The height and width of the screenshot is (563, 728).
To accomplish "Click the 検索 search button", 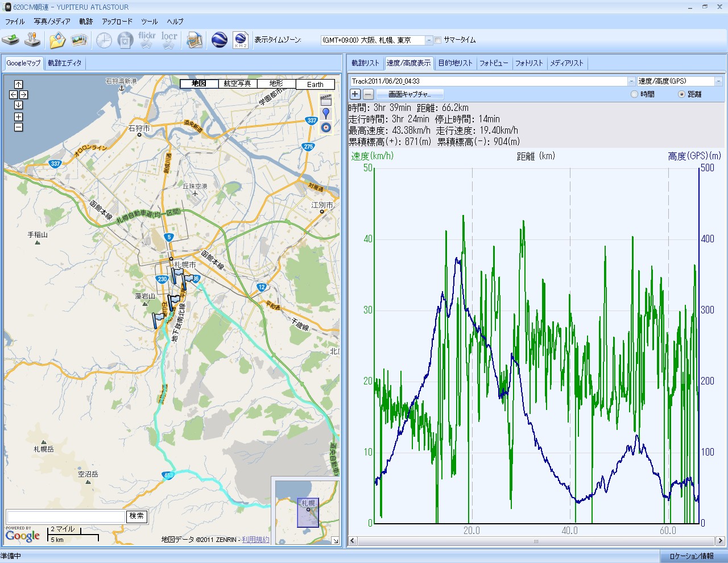I will (136, 516).
